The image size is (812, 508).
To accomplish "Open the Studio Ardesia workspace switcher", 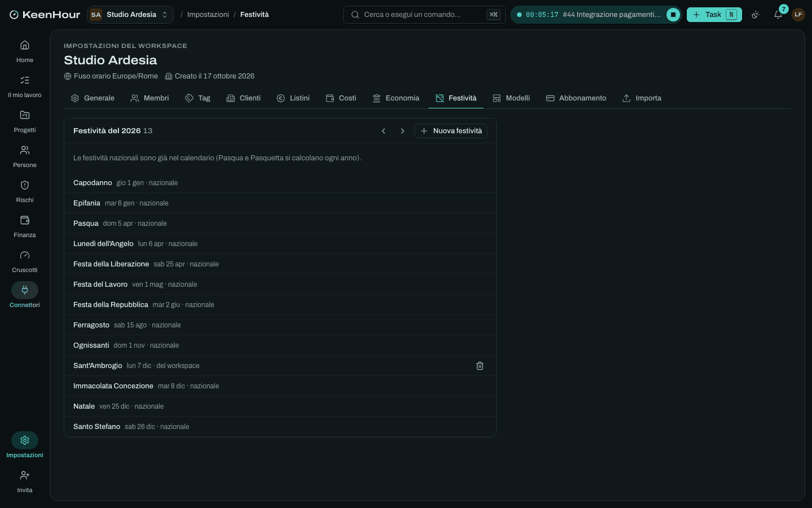I will coord(130,15).
